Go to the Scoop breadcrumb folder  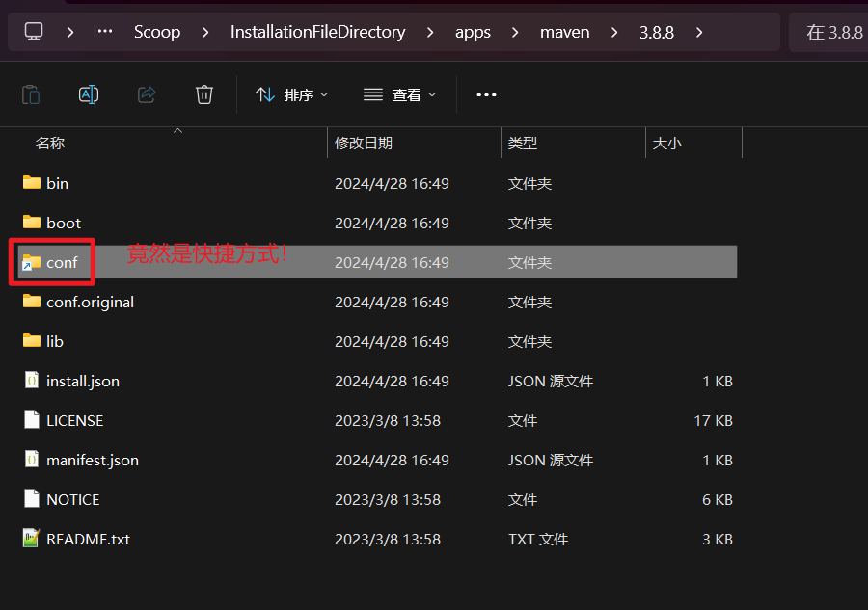tap(157, 32)
